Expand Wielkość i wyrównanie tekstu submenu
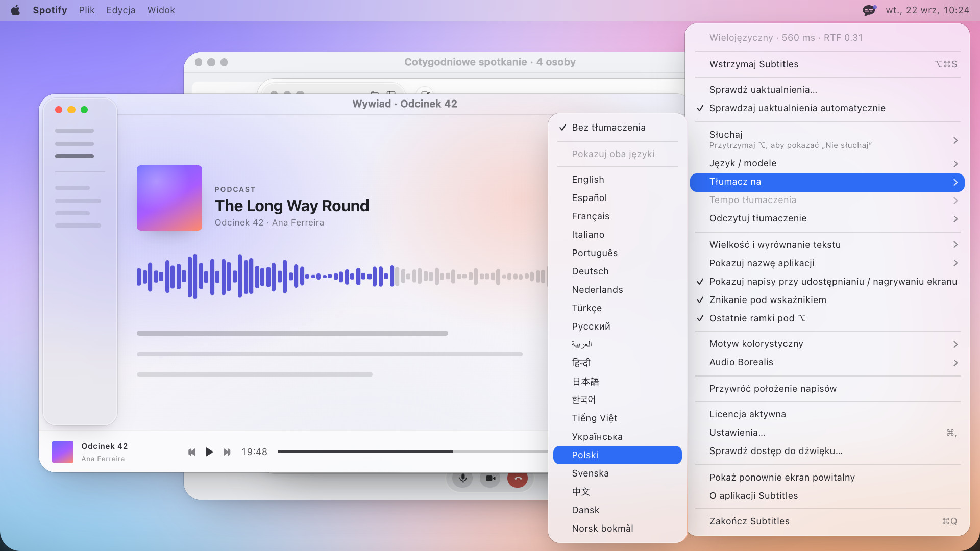The height and width of the screenshot is (551, 980). pos(827,245)
